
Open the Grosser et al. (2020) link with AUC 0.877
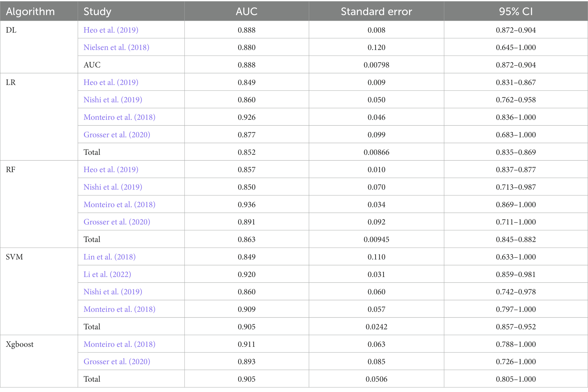[117, 135]
